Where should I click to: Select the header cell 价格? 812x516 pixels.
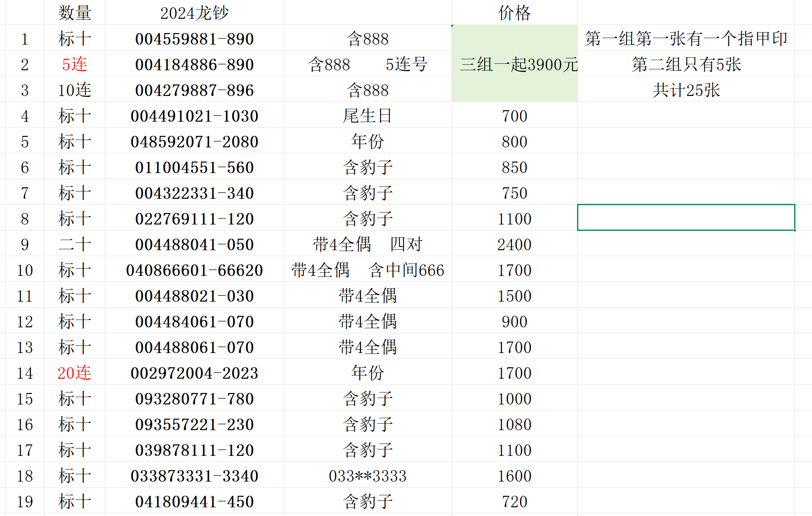click(x=515, y=13)
